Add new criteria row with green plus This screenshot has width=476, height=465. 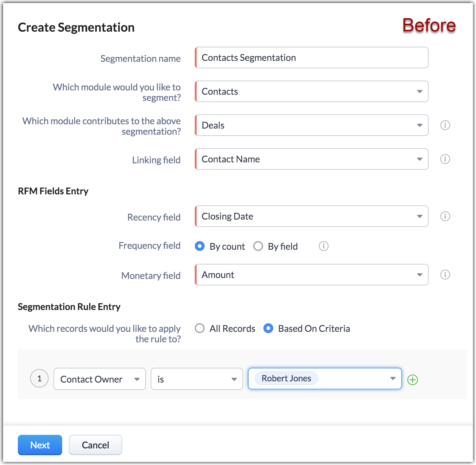point(412,380)
